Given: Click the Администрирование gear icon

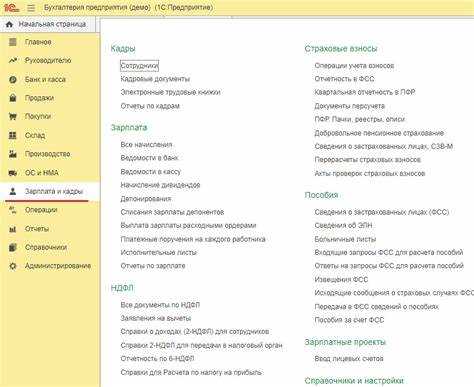Looking at the screenshot, I should (x=13, y=266).
